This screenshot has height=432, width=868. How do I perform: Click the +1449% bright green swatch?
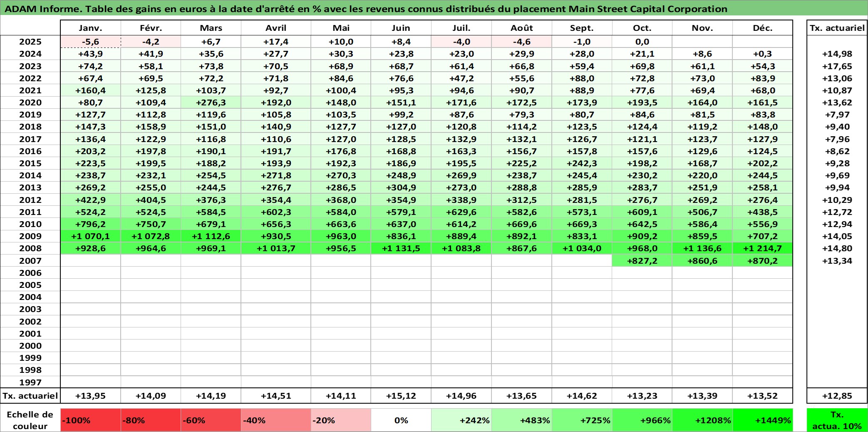(762, 420)
